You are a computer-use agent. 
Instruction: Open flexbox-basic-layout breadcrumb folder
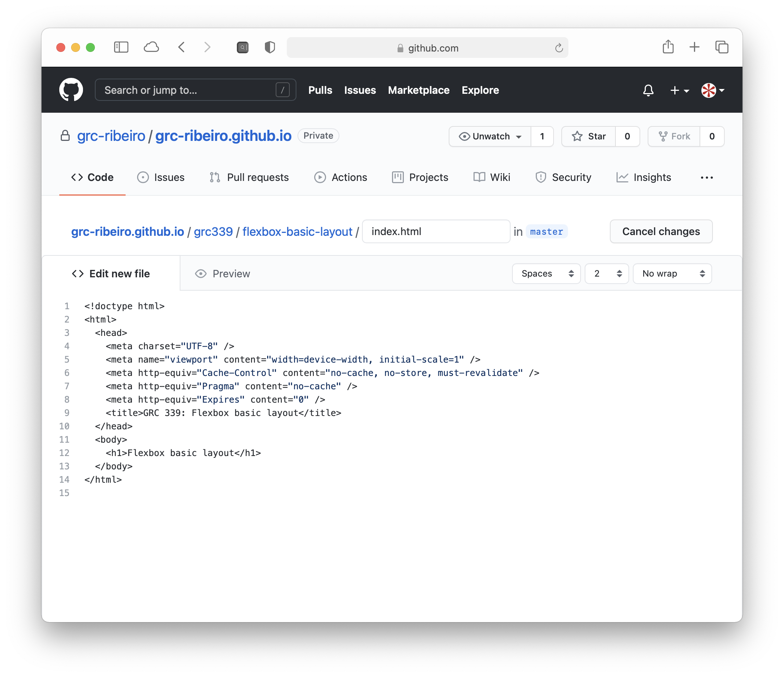click(x=298, y=231)
